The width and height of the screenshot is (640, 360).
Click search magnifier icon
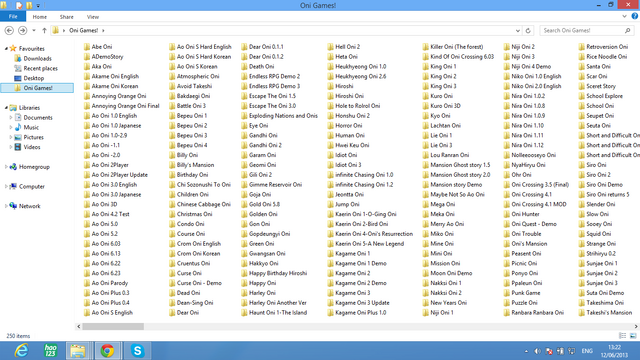627,31
